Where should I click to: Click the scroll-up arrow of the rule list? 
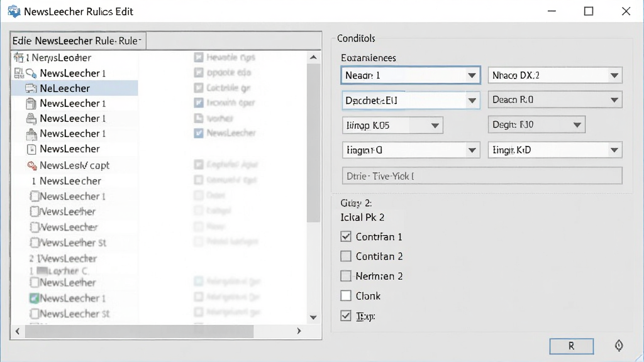coord(313,57)
